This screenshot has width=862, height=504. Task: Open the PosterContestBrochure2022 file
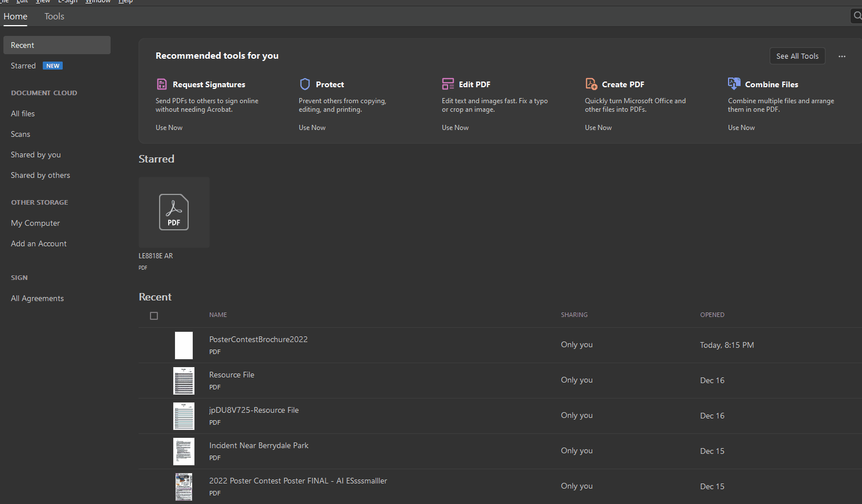tap(258, 339)
